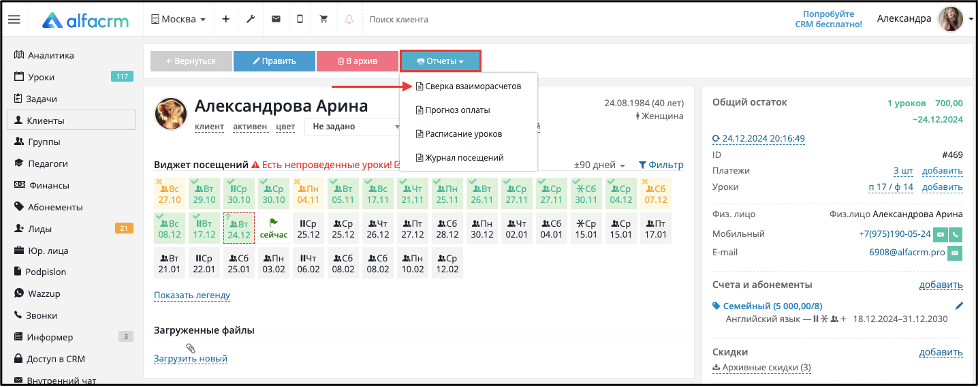The width and height of the screenshot is (979, 387).
Task: Call via phone icon next to mobile number
Action: point(955,235)
